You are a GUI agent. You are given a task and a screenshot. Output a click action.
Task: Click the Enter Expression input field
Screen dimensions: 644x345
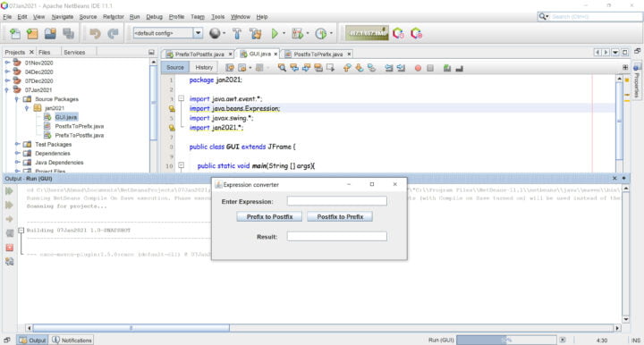(x=337, y=201)
